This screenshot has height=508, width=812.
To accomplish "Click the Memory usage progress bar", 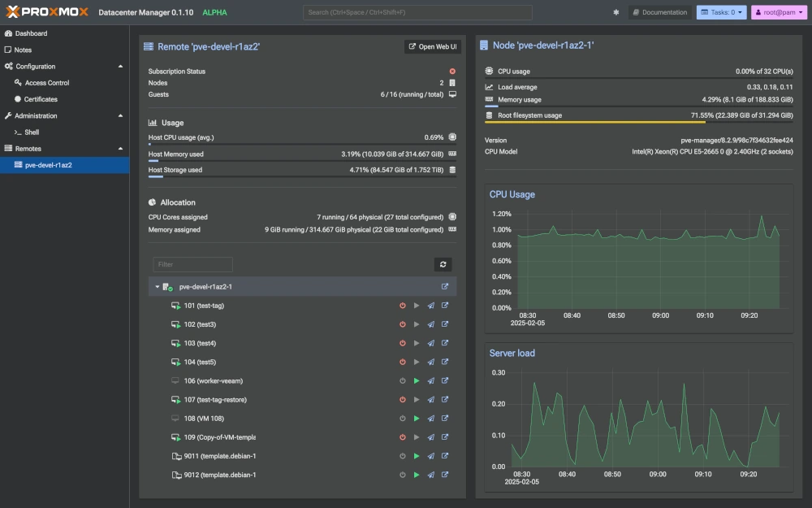I will coord(638,106).
